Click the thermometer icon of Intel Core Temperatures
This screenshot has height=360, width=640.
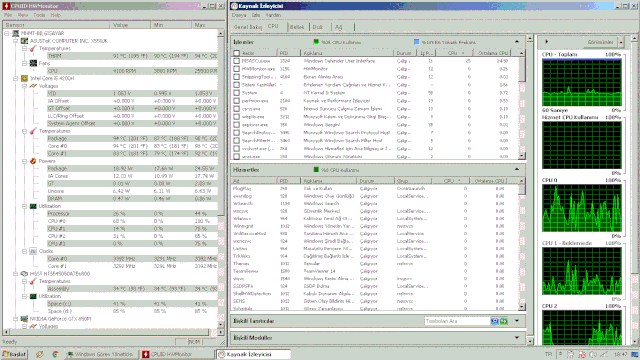(33, 131)
